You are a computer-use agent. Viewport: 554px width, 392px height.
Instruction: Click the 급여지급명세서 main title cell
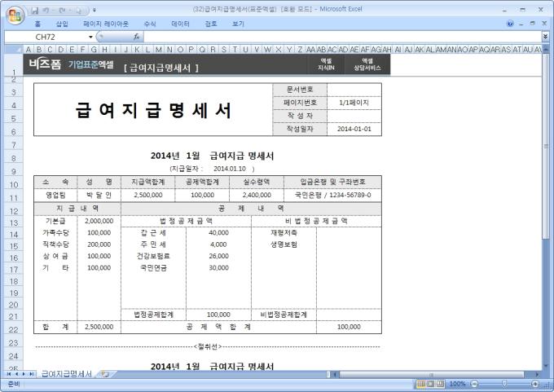[153, 109]
